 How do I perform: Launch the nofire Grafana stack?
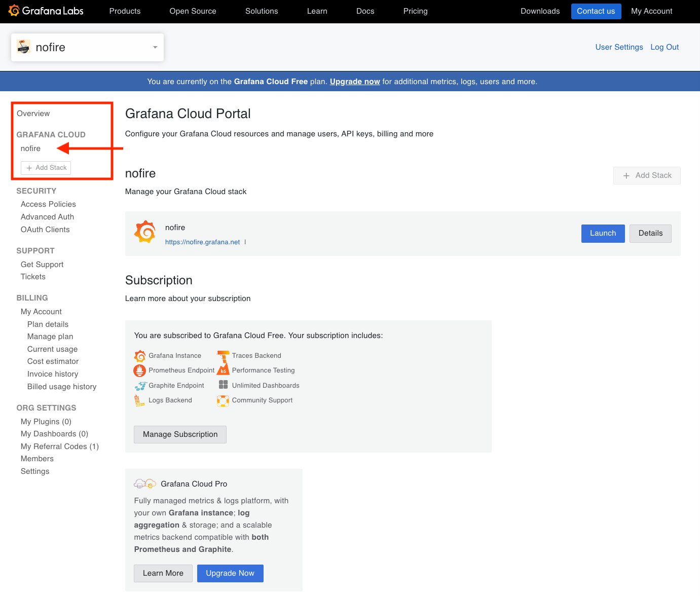click(603, 234)
